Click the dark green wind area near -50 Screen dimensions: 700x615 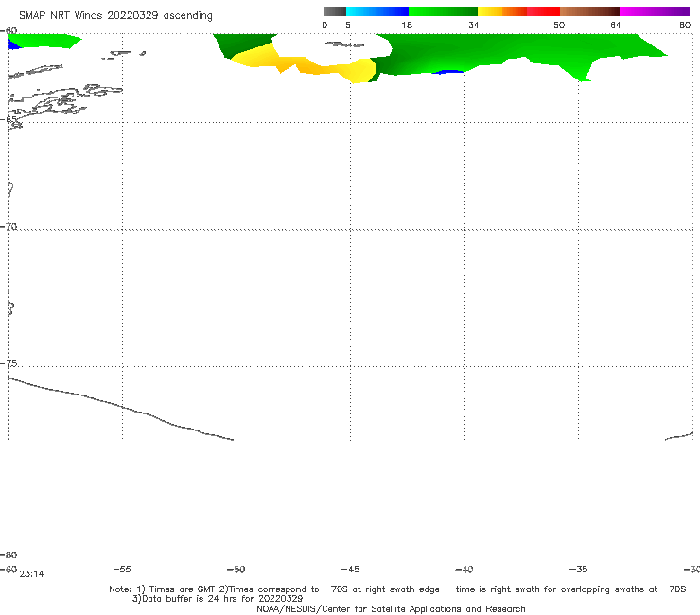point(241,44)
